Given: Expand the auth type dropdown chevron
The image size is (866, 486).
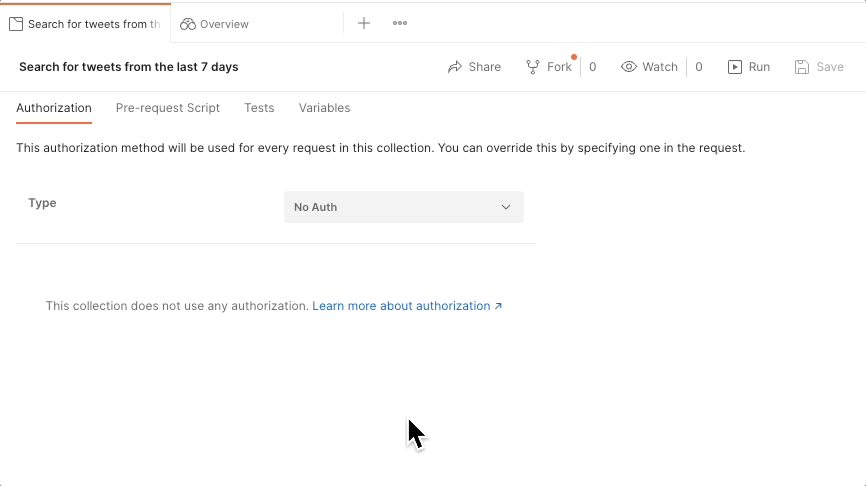Looking at the screenshot, I should (x=506, y=207).
